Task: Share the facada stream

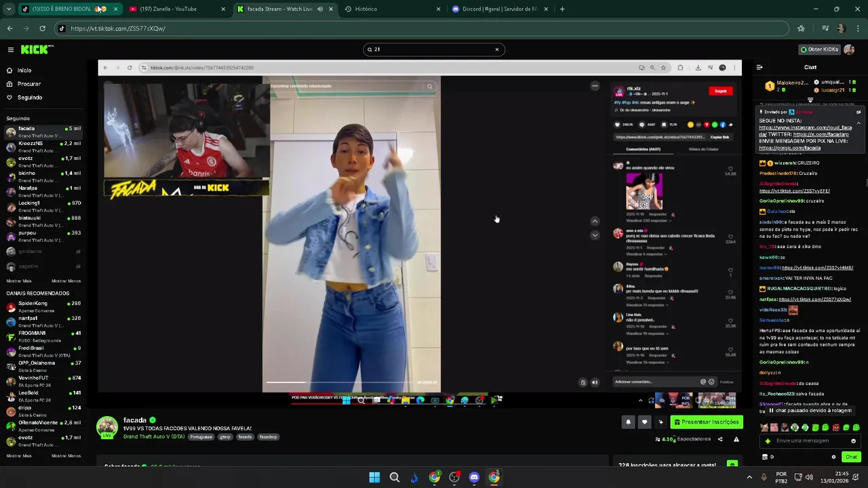Action: point(720,439)
